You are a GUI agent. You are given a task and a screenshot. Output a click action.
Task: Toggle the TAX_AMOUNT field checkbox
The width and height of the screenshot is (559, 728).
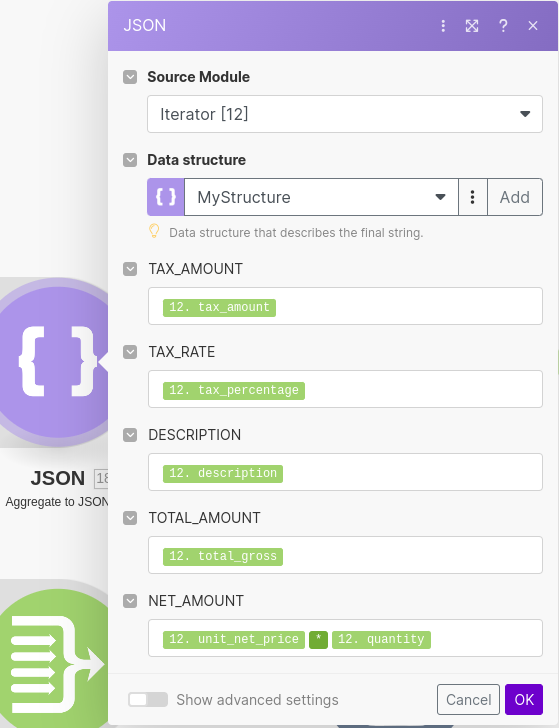(x=130, y=269)
